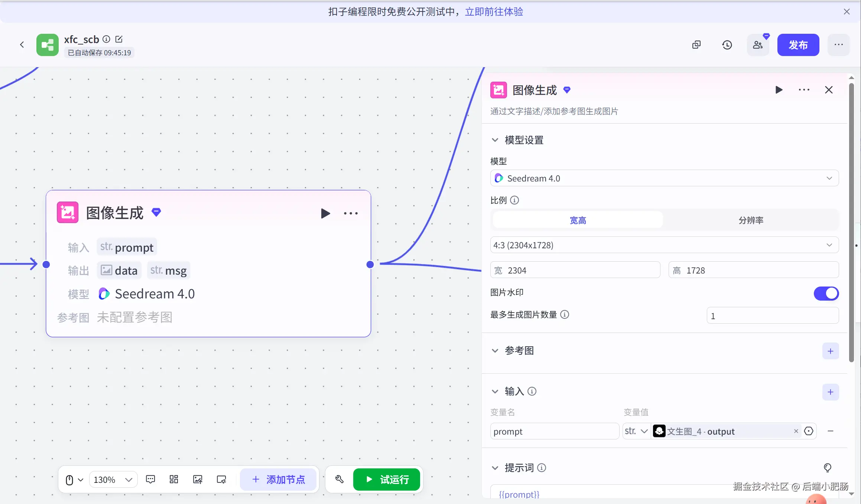Screen dimensions: 861x504
Task: Open the collaborators people icon
Action: [x=758, y=45]
